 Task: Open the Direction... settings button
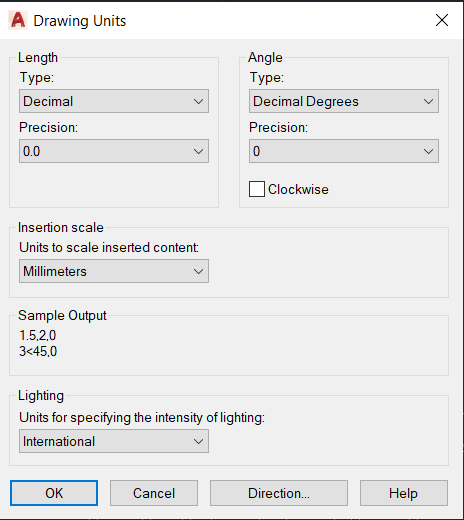(x=279, y=493)
